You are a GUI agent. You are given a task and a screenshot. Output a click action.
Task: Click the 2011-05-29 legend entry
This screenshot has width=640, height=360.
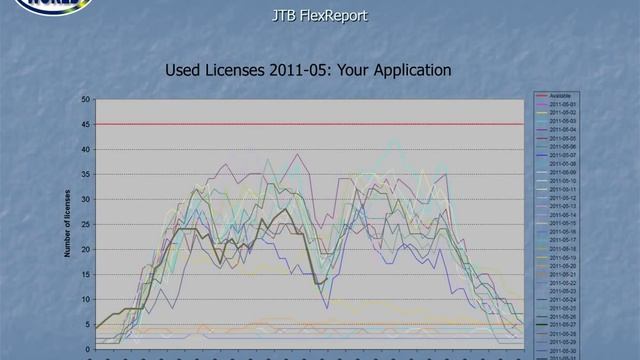click(x=556, y=342)
